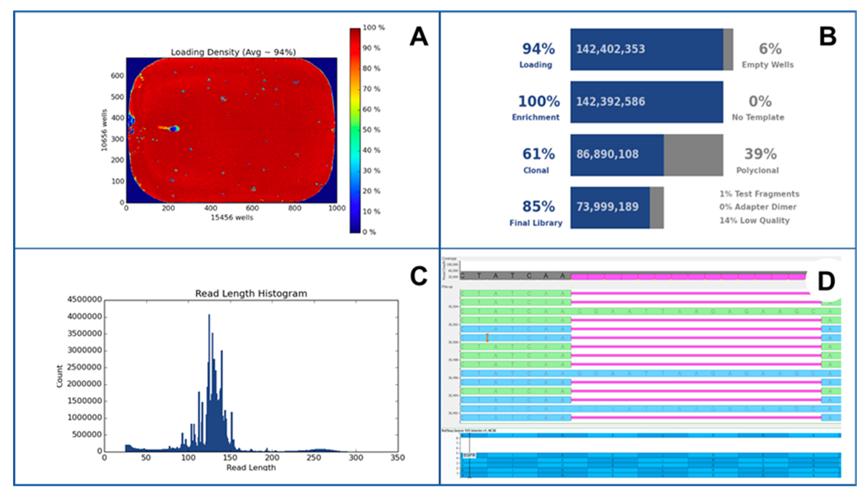The image size is (868, 500).
Task: Click the orange insertion marker in pile-up
Action: click(x=487, y=338)
